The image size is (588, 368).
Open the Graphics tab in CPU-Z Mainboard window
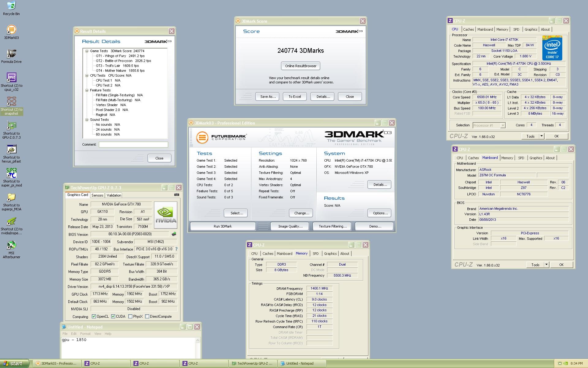tap(536, 158)
